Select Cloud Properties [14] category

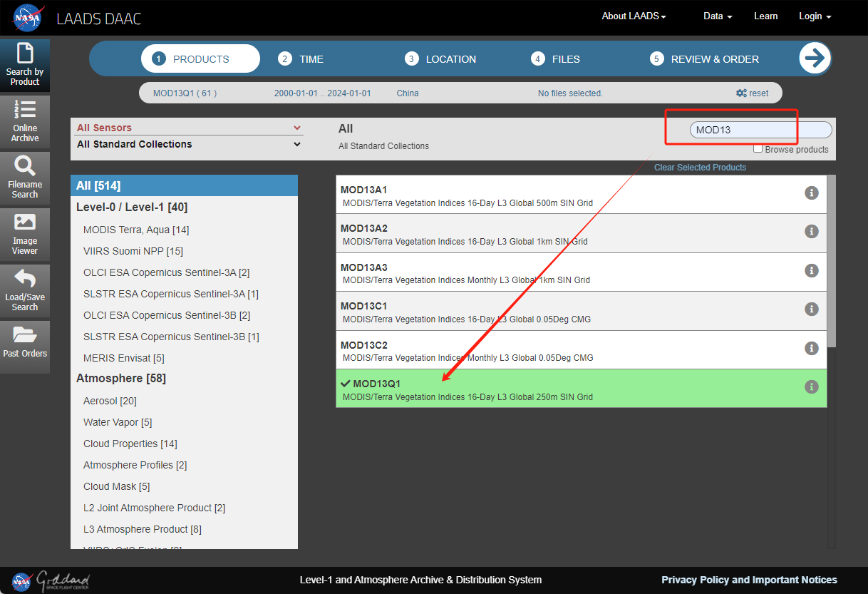point(130,444)
